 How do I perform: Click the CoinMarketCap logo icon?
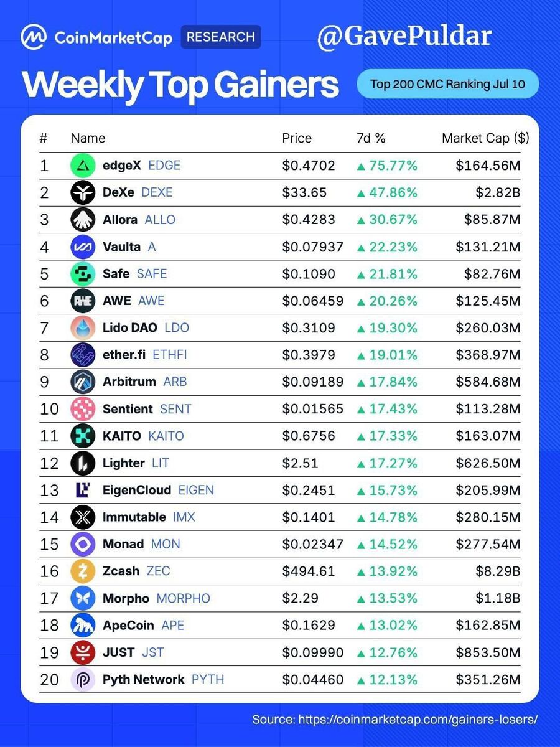tap(34, 37)
